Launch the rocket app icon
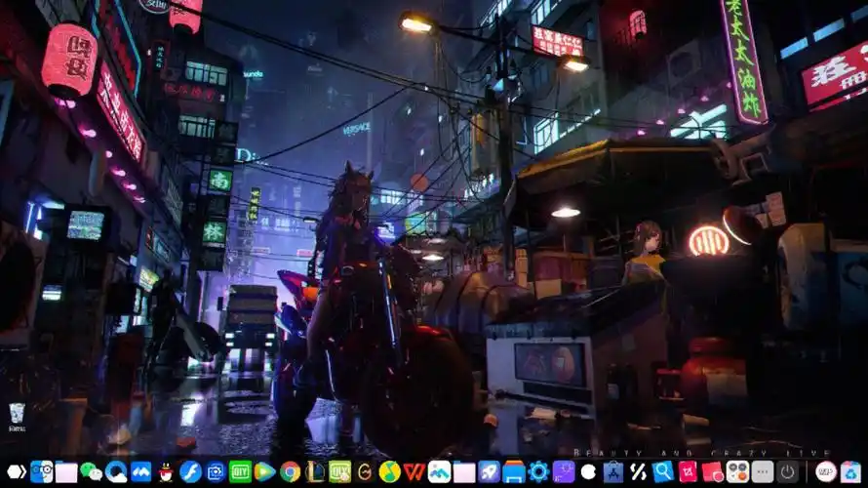The width and height of the screenshot is (868, 488). click(489, 471)
